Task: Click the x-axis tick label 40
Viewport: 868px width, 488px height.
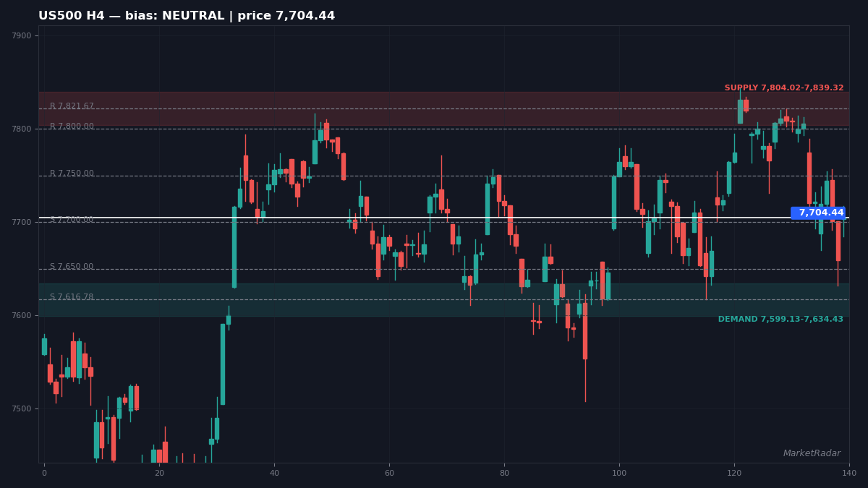Action: (x=274, y=474)
